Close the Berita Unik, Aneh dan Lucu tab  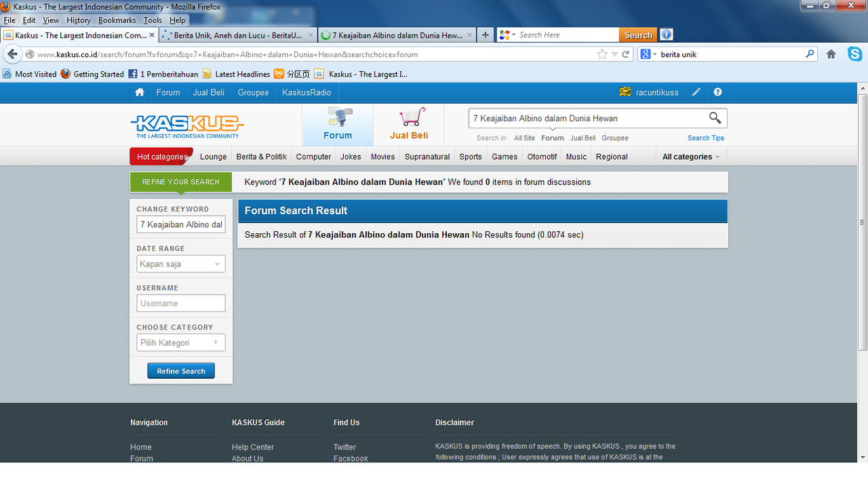click(311, 35)
